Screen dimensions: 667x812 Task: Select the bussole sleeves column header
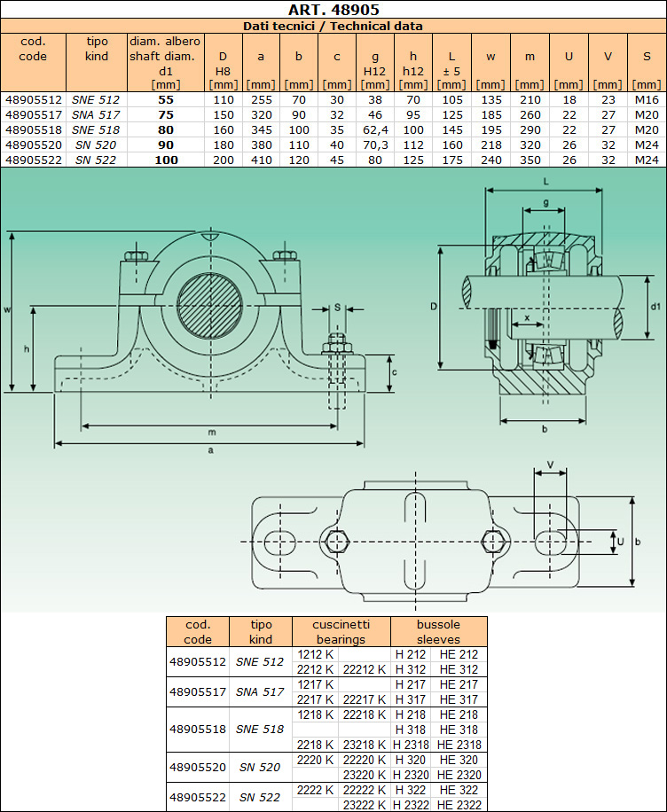pos(438,631)
